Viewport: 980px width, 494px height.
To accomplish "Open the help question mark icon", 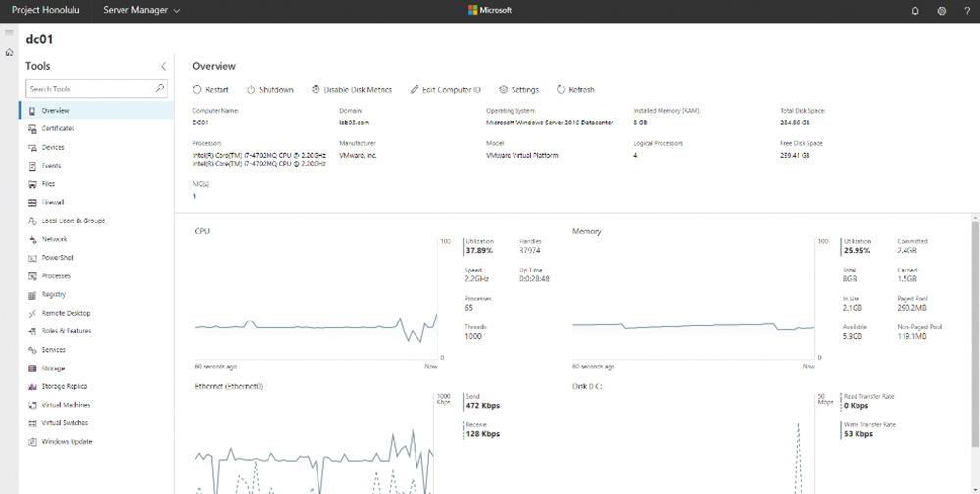I will 967,11.
